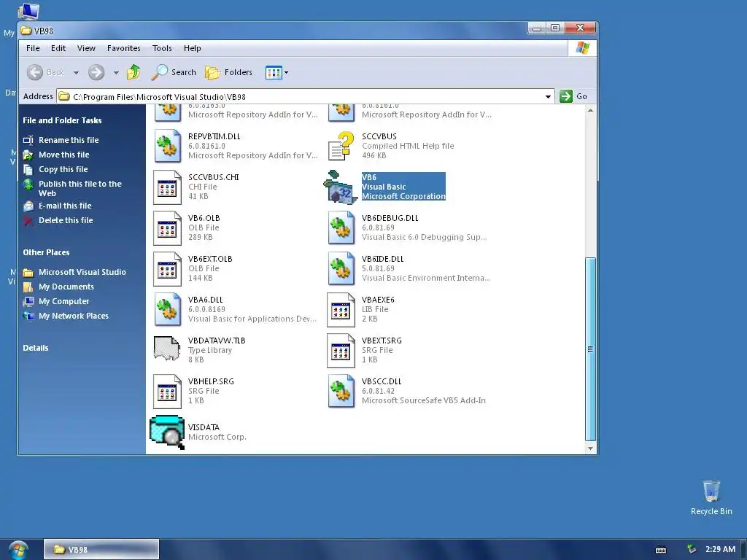Select the REPVBTIM.DLL file name text
The width and height of the screenshot is (747, 560).
(x=214, y=136)
